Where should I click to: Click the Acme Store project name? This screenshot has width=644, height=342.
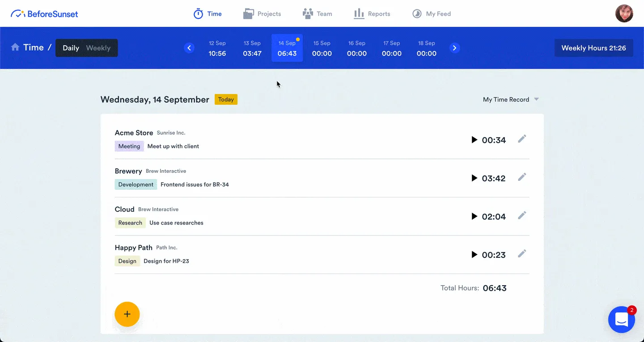134,133
